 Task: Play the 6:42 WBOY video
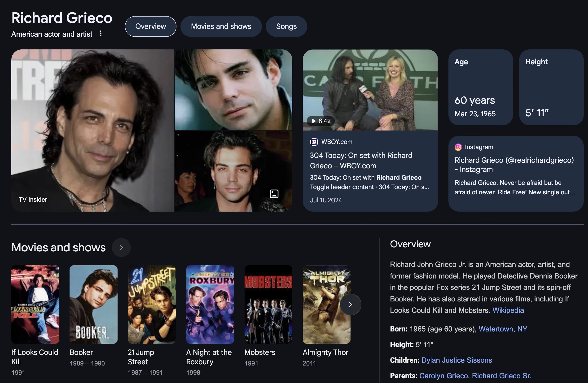click(320, 121)
